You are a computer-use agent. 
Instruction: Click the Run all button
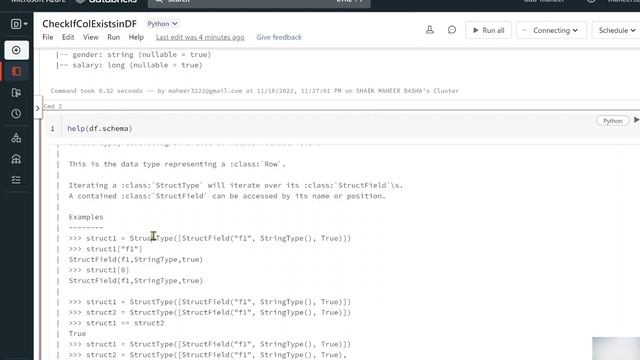(488, 30)
